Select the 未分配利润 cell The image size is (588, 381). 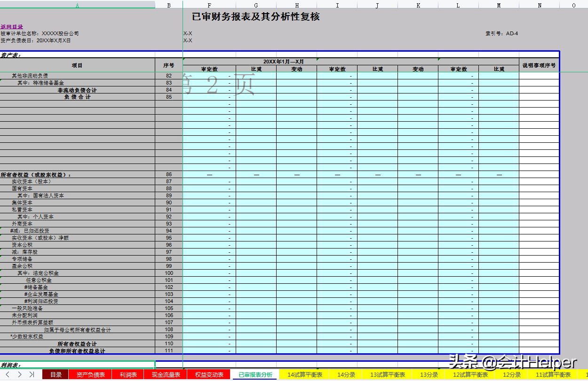click(77, 315)
